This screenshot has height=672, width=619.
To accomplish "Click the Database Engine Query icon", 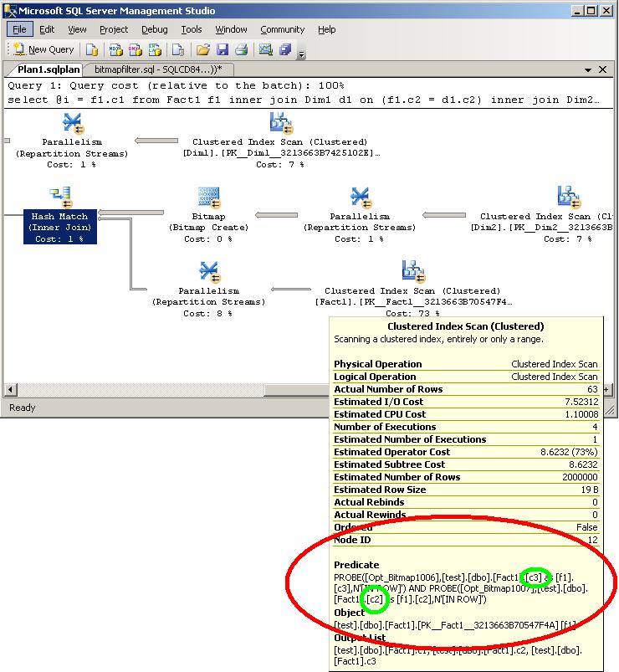I will point(91,49).
